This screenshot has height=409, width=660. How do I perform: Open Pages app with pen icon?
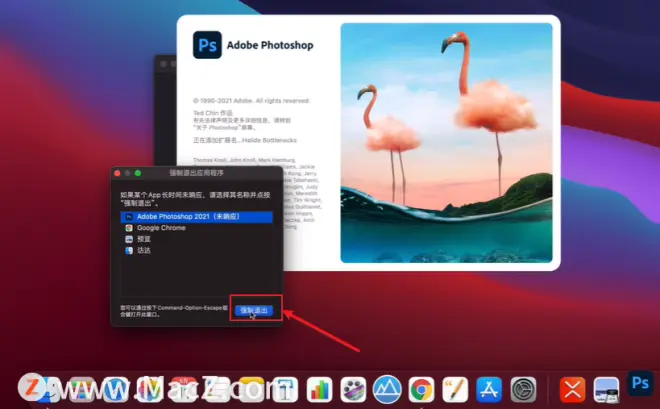455,390
